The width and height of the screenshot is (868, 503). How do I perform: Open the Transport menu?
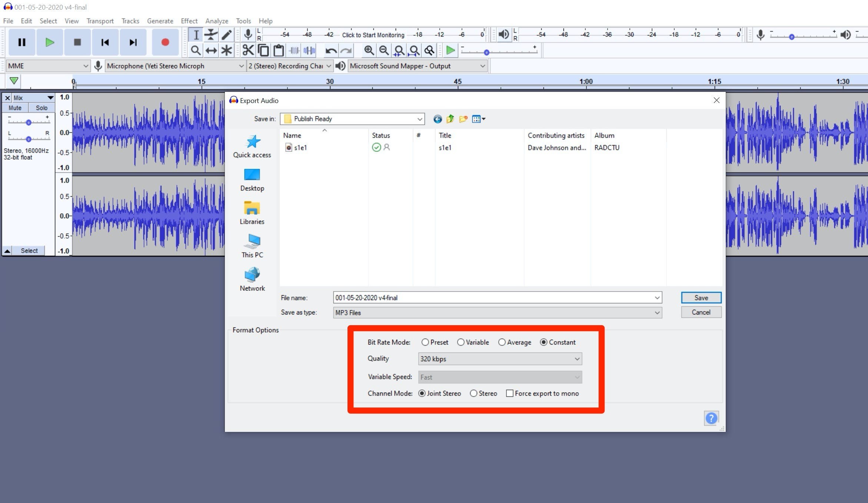100,21
